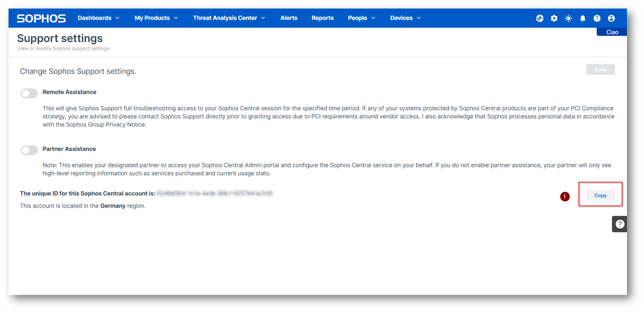644x312 pixels.
Task: Click the Sophos logo
Action: (x=41, y=18)
